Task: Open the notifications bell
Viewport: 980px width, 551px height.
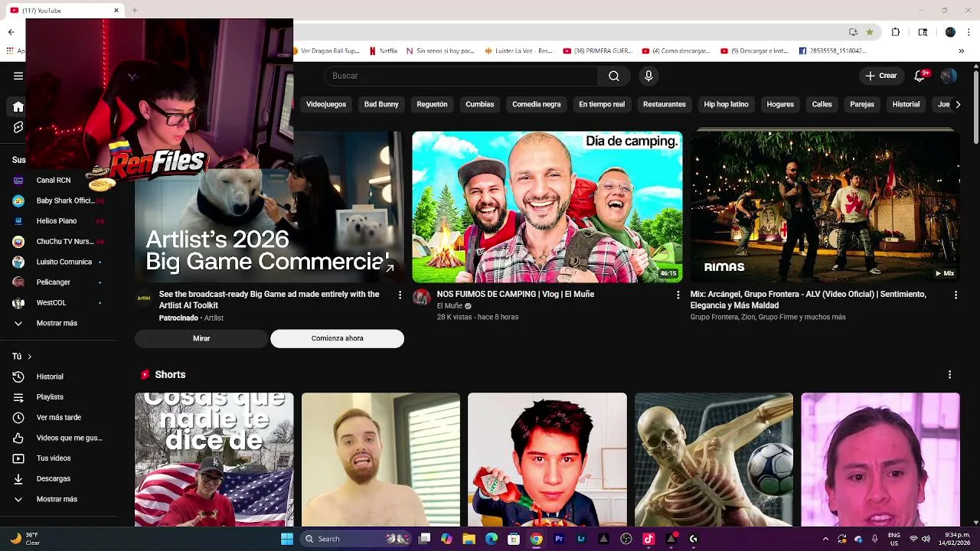Action: tap(920, 76)
